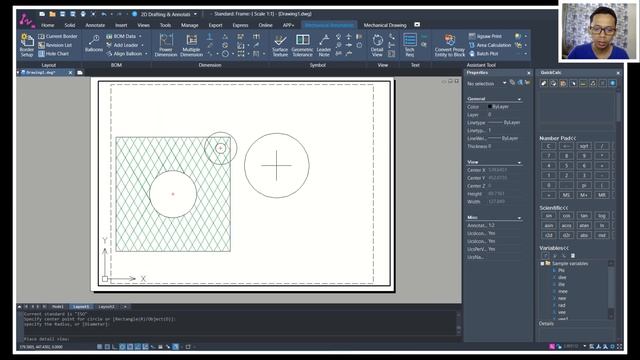This screenshot has height=360, width=640.
Task: Click the Undo arrow in quick access toolbar
Action: coord(104,14)
